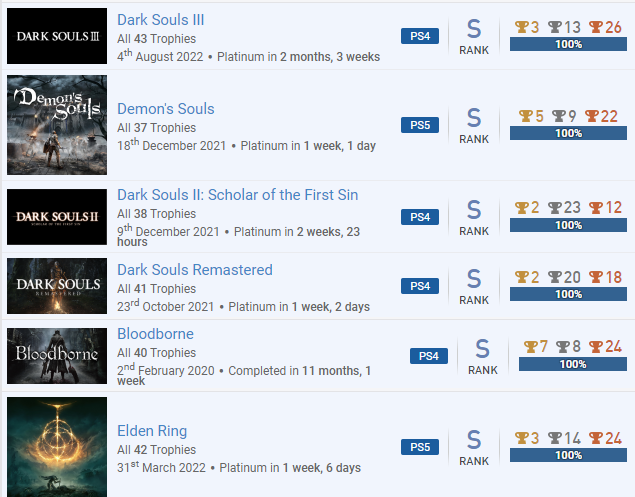Click the Elden Ring cover art thumbnail

click(56, 447)
